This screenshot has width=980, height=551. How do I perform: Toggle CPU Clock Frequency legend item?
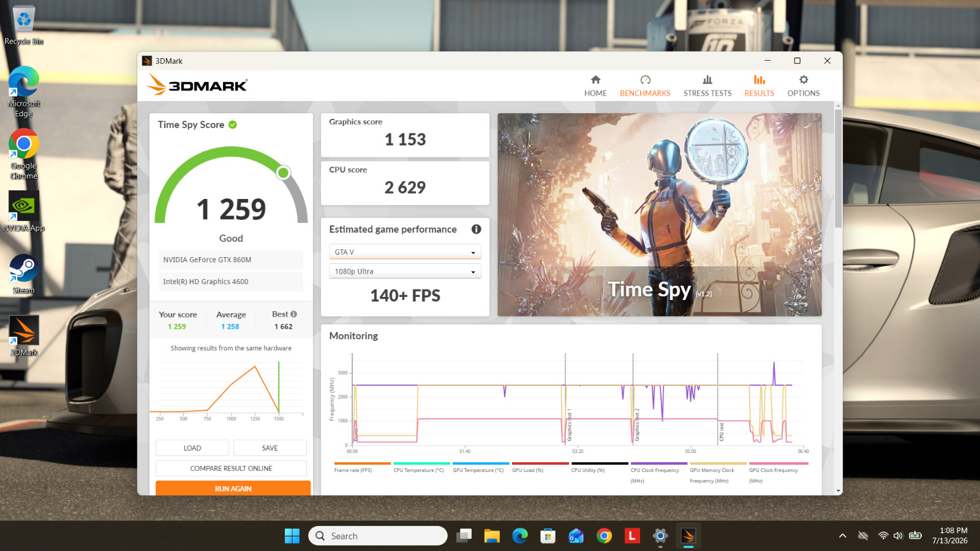pyautogui.click(x=658, y=473)
